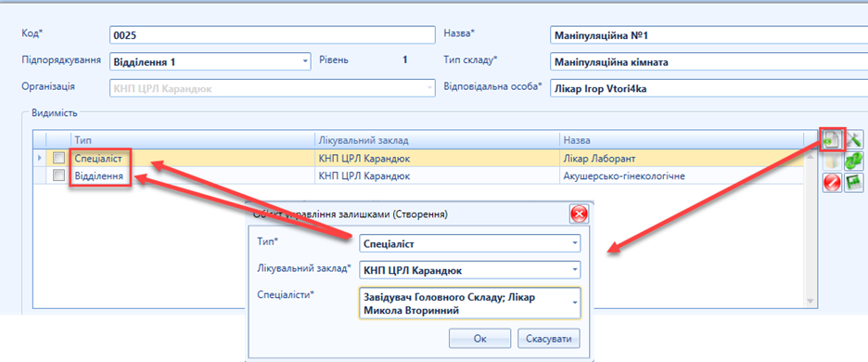The width and height of the screenshot is (868, 362).
Task: Expand Лікувальний заклад dropdown in dialog
Action: [x=575, y=270]
